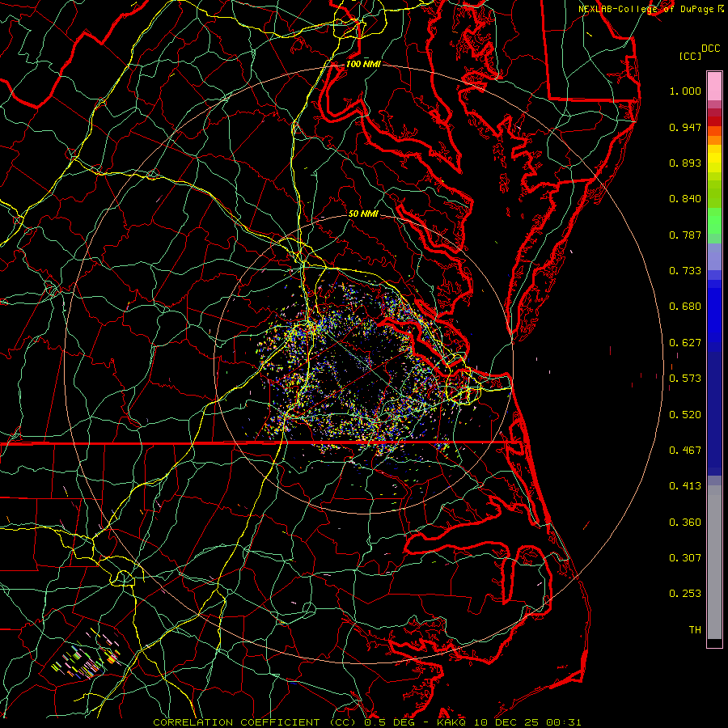Select the 100 NMI range ring label

click(x=363, y=64)
